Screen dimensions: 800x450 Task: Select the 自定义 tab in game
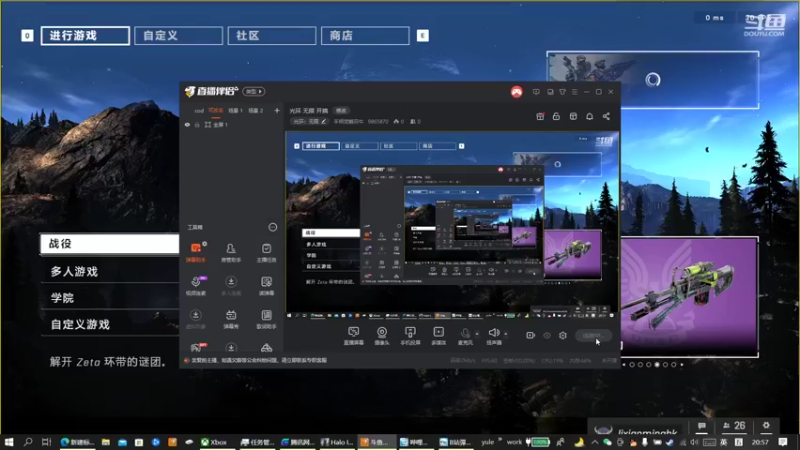pos(179,36)
